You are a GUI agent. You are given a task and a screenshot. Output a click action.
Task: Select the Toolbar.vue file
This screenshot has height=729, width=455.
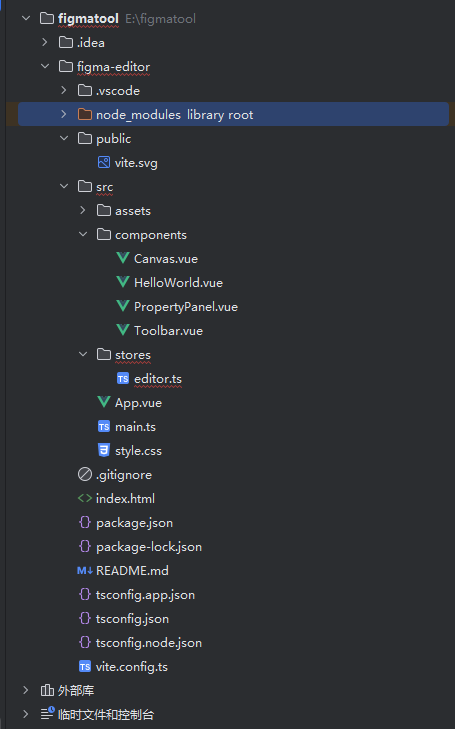(168, 331)
